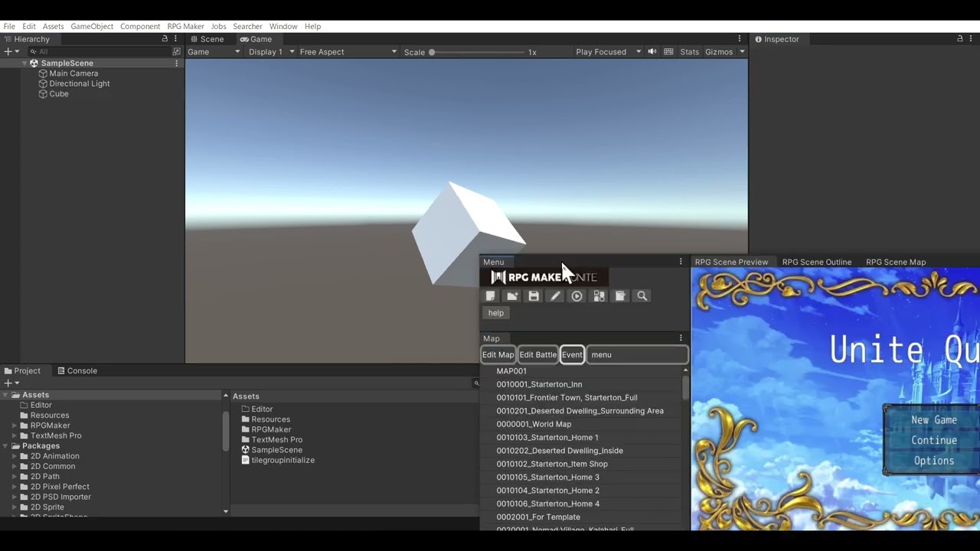Click Continue in the scene preview
The height and width of the screenshot is (551, 980).
coord(934,440)
